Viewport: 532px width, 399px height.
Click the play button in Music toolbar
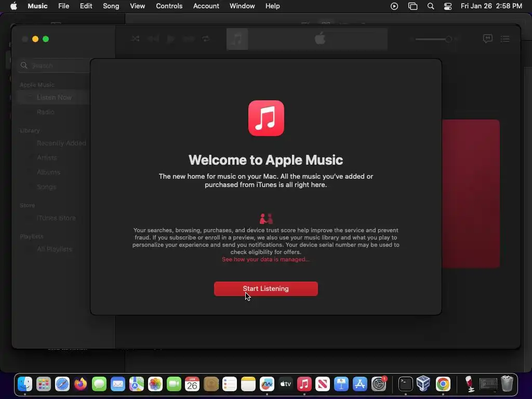click(170, 38)
